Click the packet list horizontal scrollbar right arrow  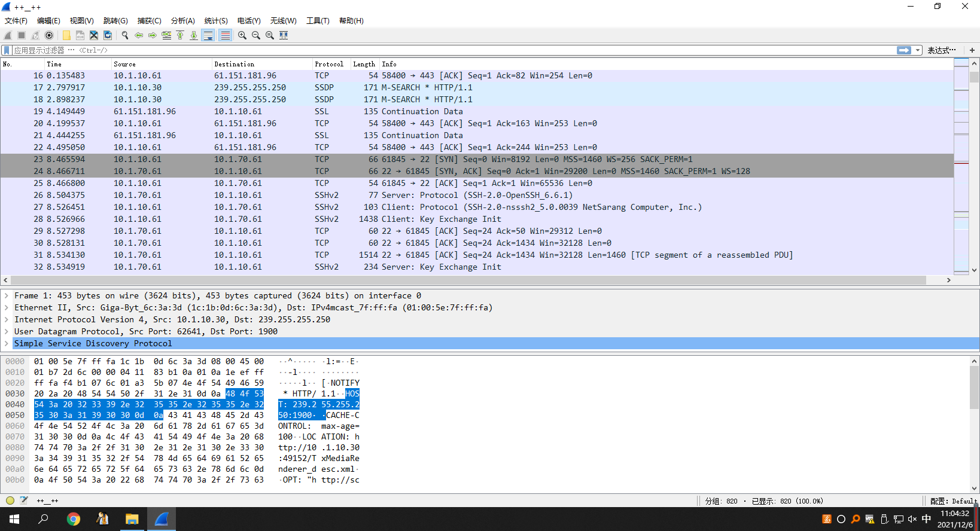tap(948, 280)
